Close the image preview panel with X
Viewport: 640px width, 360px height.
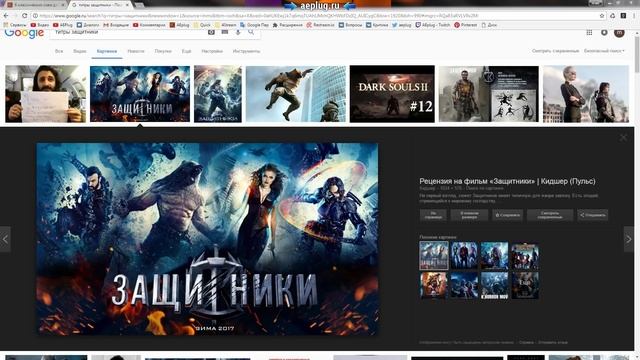(x=623, y=138)
